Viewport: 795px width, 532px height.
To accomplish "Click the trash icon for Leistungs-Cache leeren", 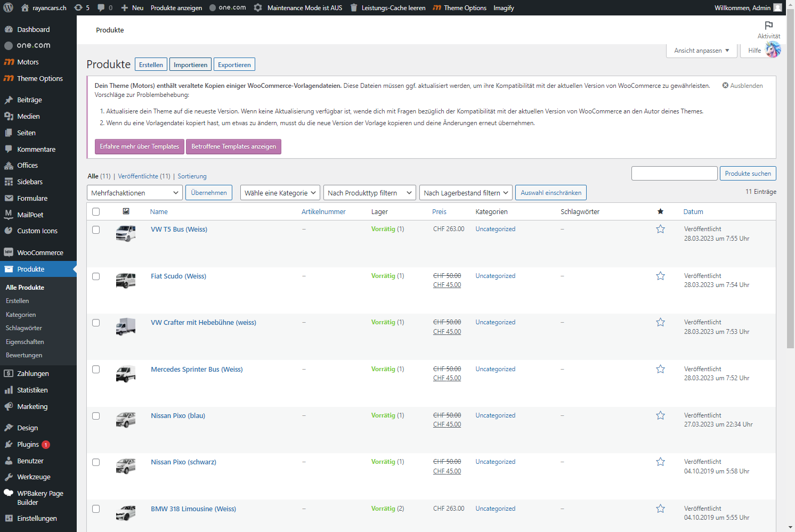I will pyautogui.click(x=353, y=7).
